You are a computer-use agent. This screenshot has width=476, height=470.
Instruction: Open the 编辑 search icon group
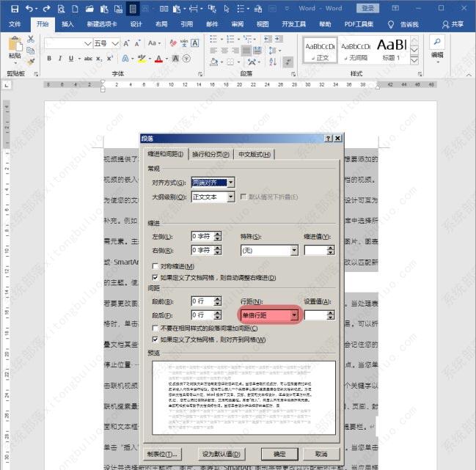click(x=437, y=47)
